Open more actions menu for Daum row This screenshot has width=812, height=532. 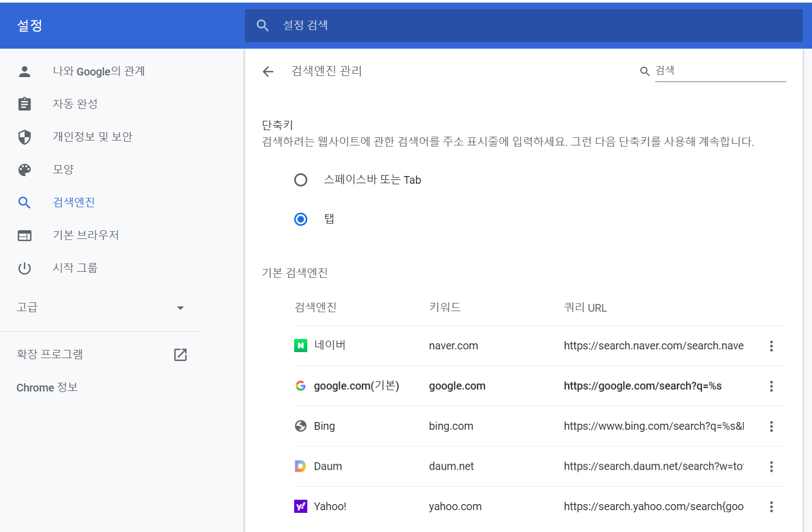coord(772,466)
